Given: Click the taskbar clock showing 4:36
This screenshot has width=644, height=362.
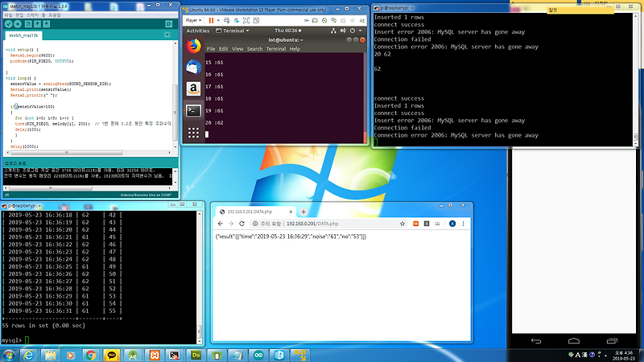Looking at the screenshot, I should tap(623, 356).
